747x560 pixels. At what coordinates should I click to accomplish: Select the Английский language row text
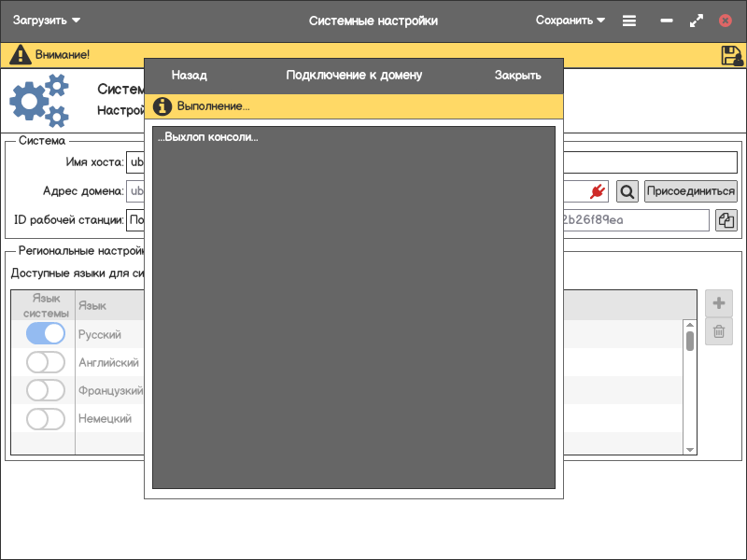click(108, 363)
